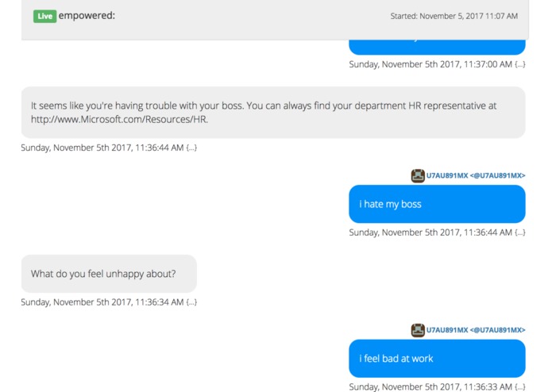Image resolution: width=552 pixels, height=392 pixels.
Task: Expand {...} details after bot's 11:36:44 AM timestamp
Action: pyautogui.click(x=191, y=148)
